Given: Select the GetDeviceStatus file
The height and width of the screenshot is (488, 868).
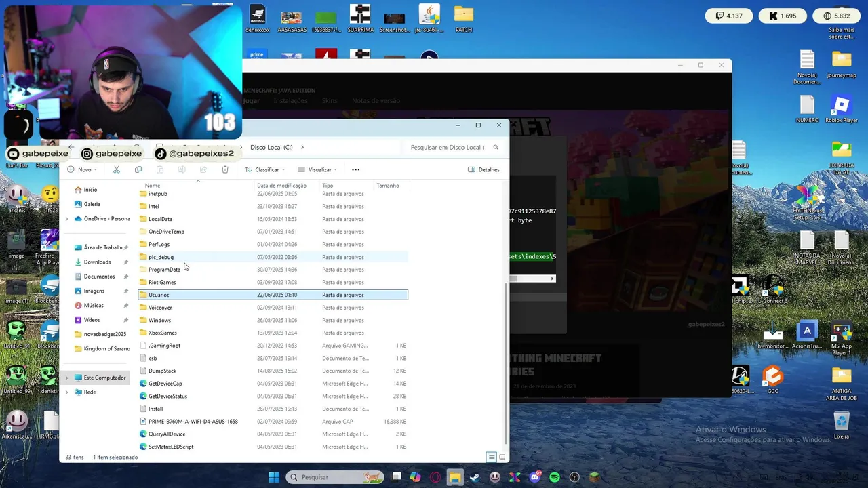Looking at the screenshot, I should (167, 396).
